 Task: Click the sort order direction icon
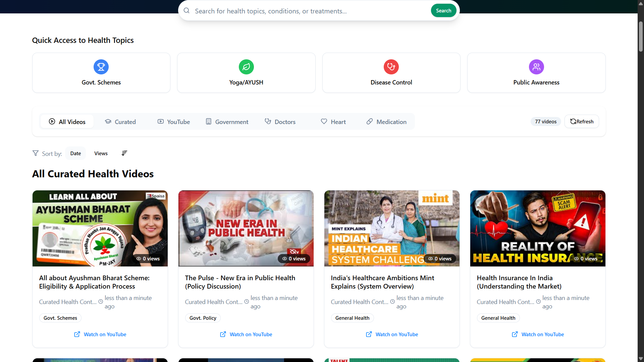(124, 153)
